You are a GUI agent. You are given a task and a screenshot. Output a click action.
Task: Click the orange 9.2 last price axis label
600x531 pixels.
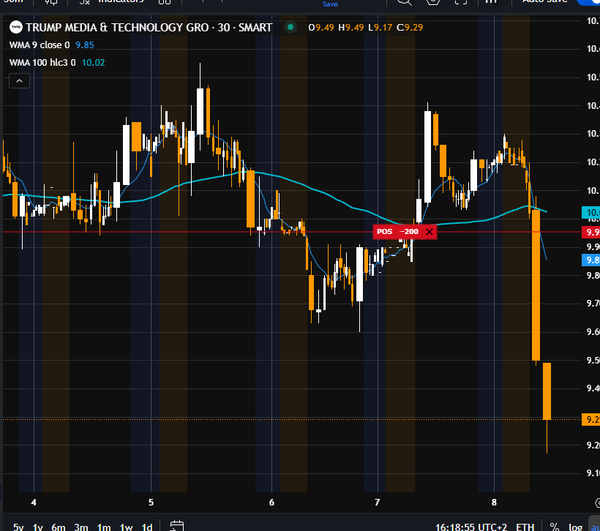coord(591,420)
